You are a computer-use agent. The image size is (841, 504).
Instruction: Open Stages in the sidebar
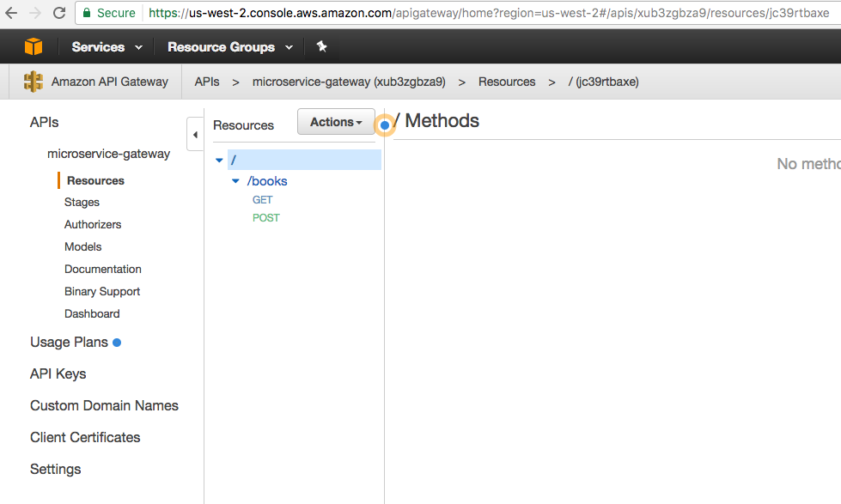point(82,202)
